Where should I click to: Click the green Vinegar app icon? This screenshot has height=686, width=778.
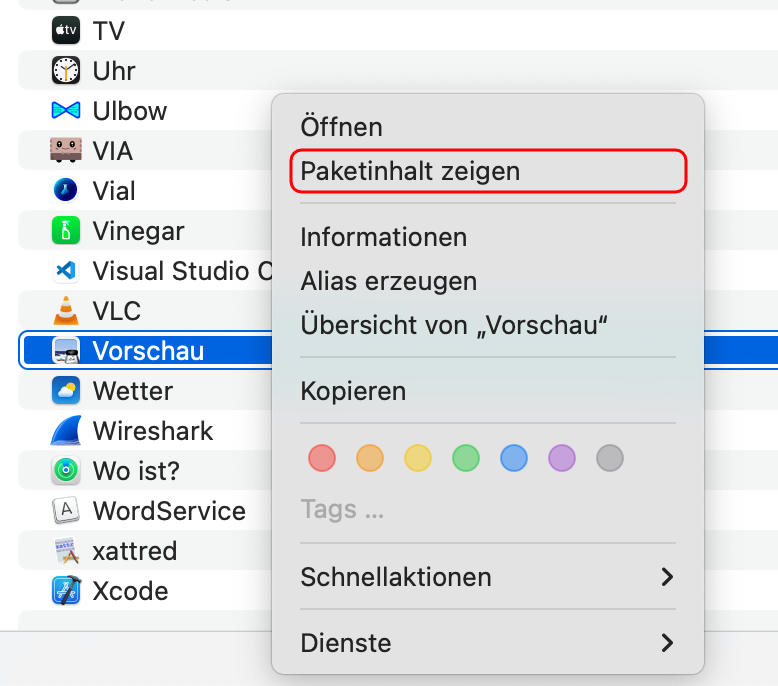pos(66,231)
